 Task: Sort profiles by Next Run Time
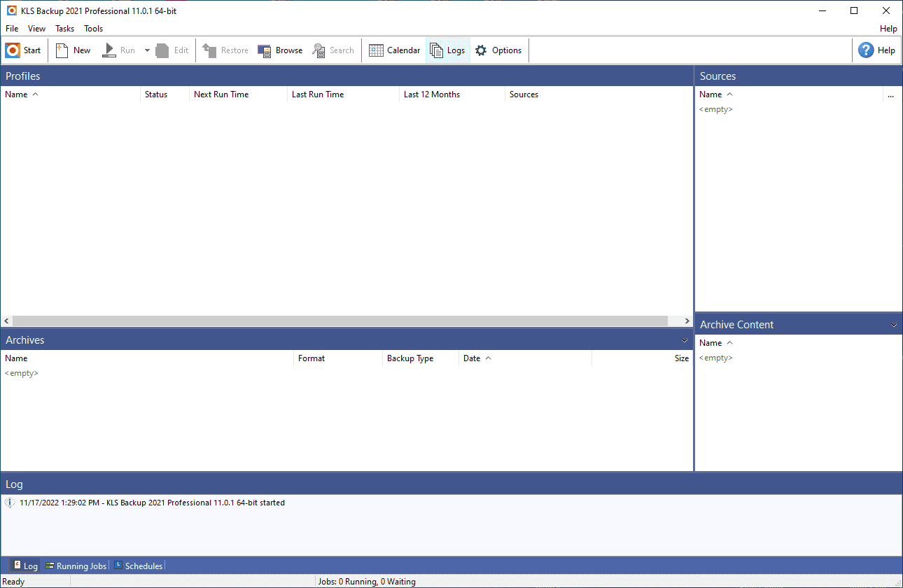pos(238,94)
